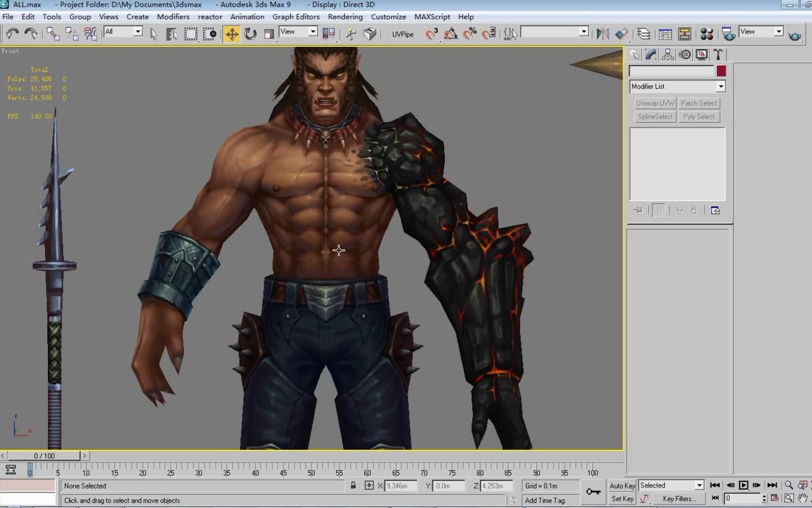This screenshot has height=508, width=812.
Task: Click the Key Filters button
Action: pyautogui.click(x=679, y=498)
